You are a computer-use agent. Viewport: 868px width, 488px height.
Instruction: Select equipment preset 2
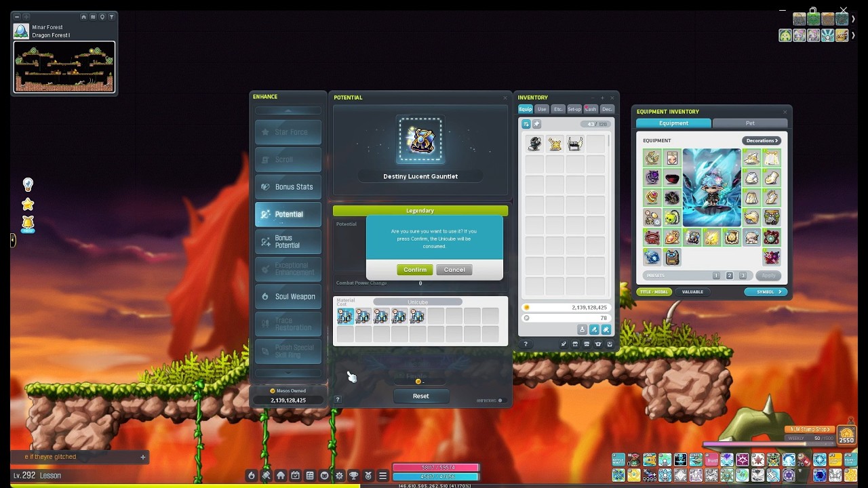(730, 276)
